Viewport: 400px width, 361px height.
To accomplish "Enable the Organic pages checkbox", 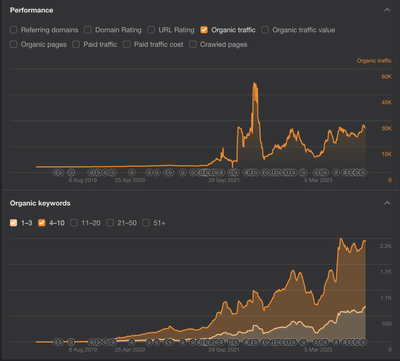I will pos(13,44).
